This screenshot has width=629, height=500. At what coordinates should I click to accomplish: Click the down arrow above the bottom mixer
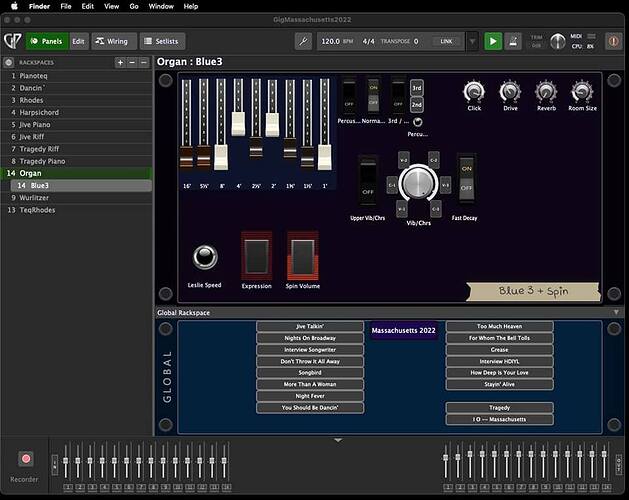(x=338, y=441)
